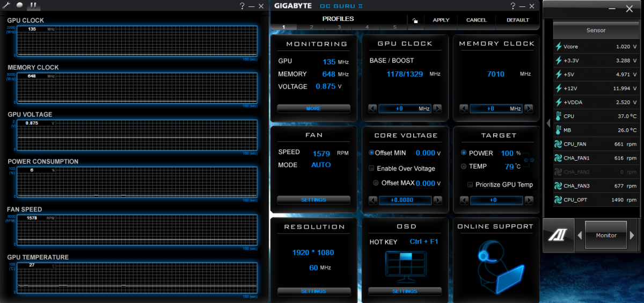Click the CPU thermometer sensor icon

pos(558,116)
